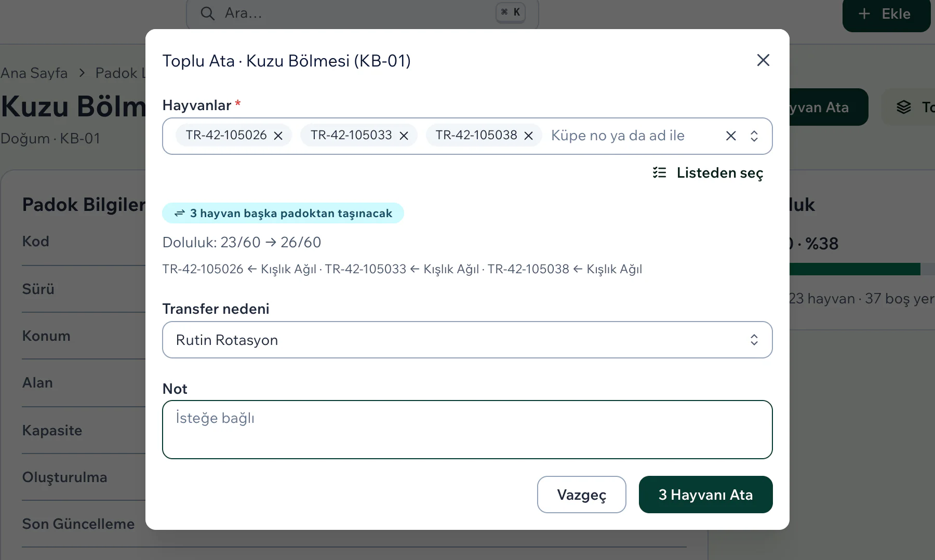
Task: Confirm with 3 Hayvanı Ata button
Action: [x=706, y=495]
